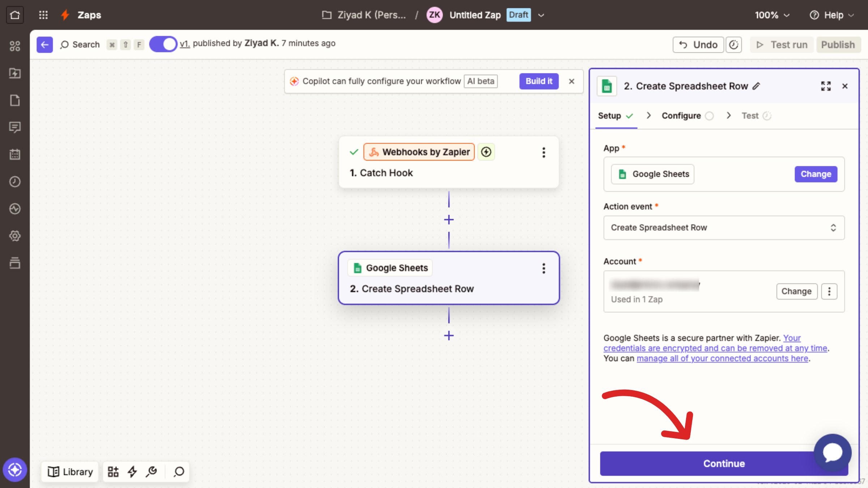Expand the Untitled Zap title chevron
Screen dimensions: 868x488
pos(541,15)
